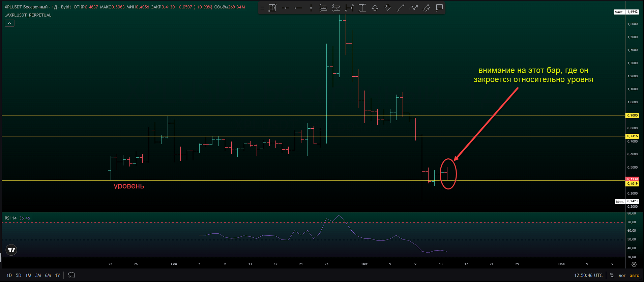Select the horizontal line drawing tool

pos(285,8)
